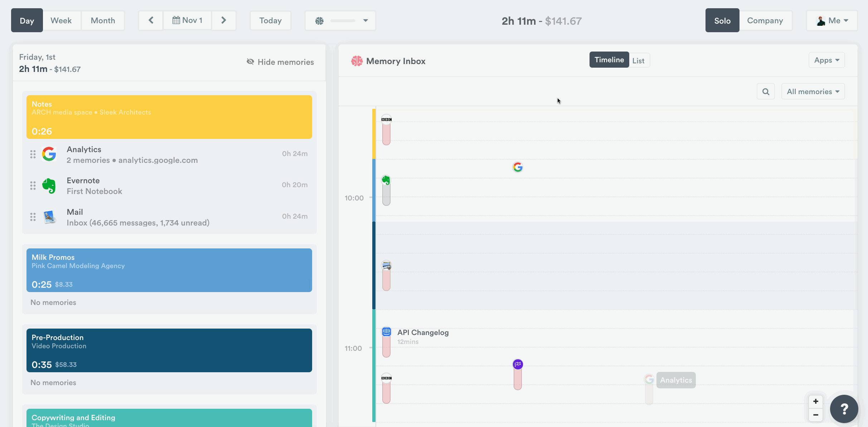Screen dimensions: 868x427
Task: Click header total 2h 11m text
Action: coord(519,21)
